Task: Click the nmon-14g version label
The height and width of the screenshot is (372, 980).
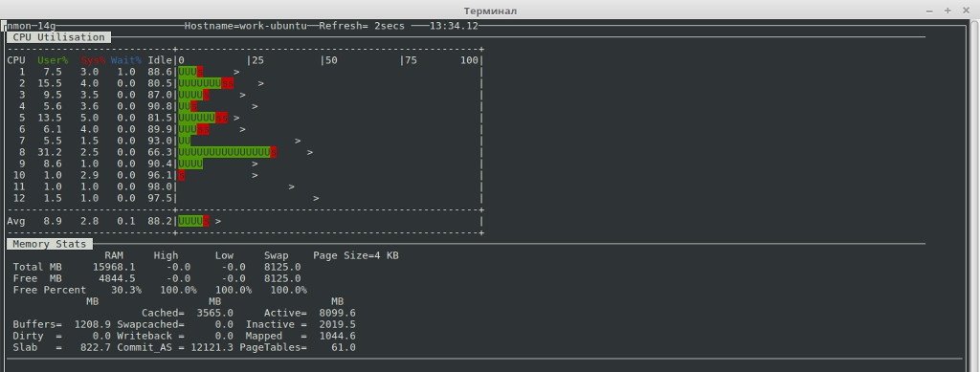Action: pos(31,26)
